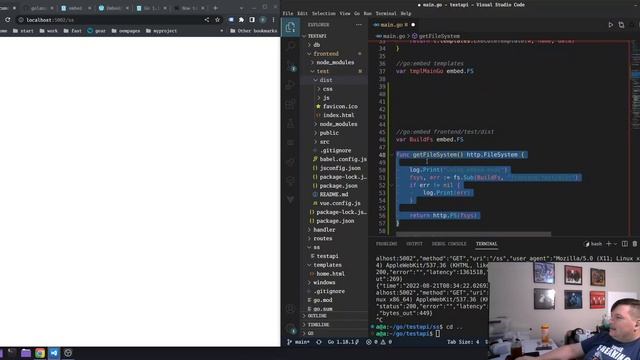Open the Search view in activity bar
640x360 pixels.
coord(291,46)
